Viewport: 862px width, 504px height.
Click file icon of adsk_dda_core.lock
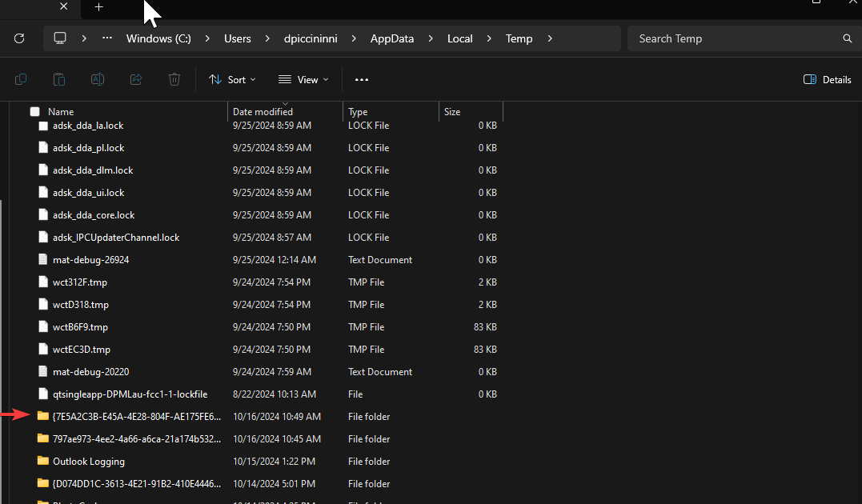click(x=43, y=214)
